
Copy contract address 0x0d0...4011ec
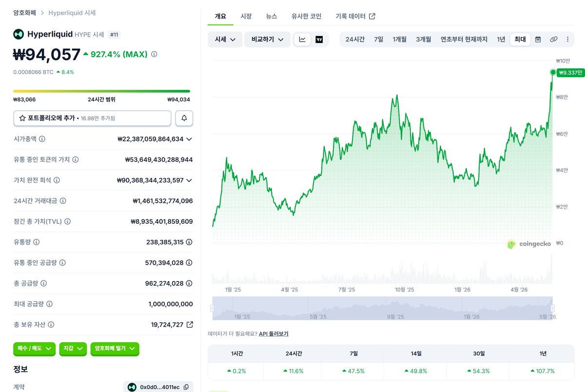[186, 387]
